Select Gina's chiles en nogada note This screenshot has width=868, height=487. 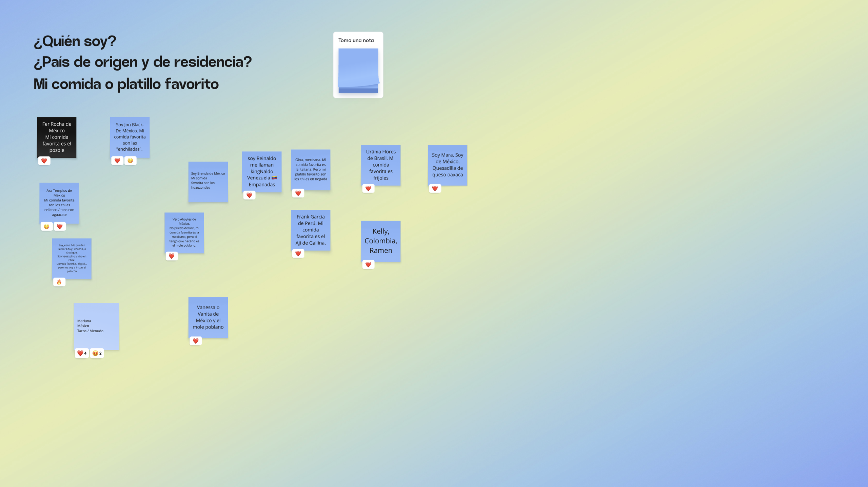click(x=311, y=170)
